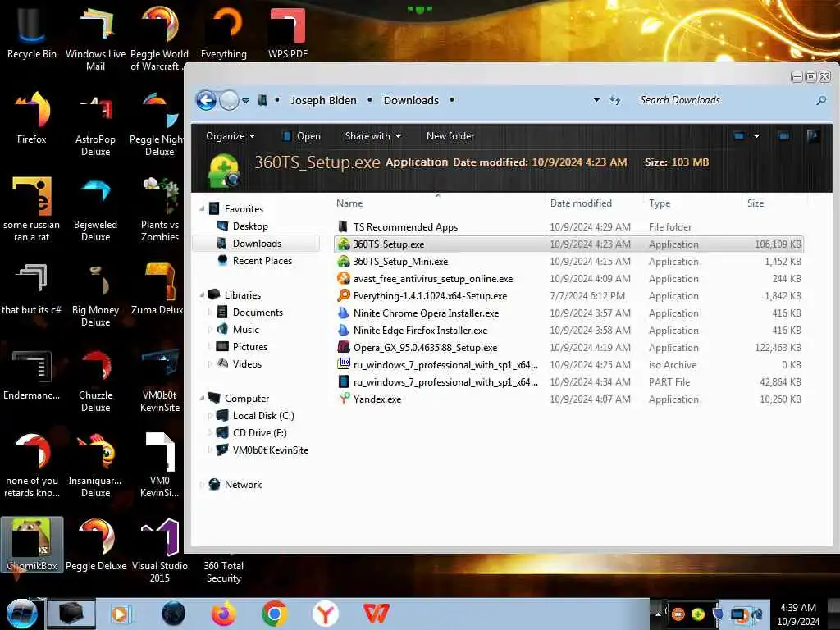This screenshot has width=840, height=630.
Task: Click Downloads breadcrumb in the address bar
Action: [411, 100]
